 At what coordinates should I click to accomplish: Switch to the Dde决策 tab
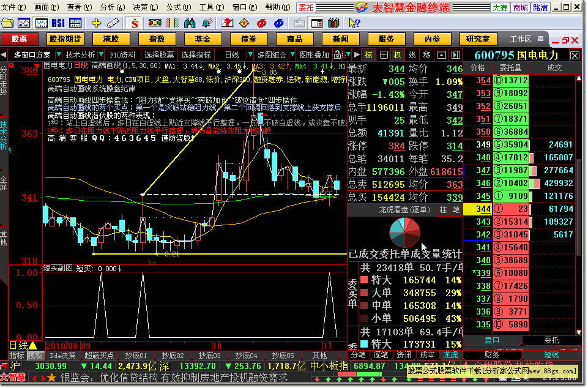click(x=62, y=356)
